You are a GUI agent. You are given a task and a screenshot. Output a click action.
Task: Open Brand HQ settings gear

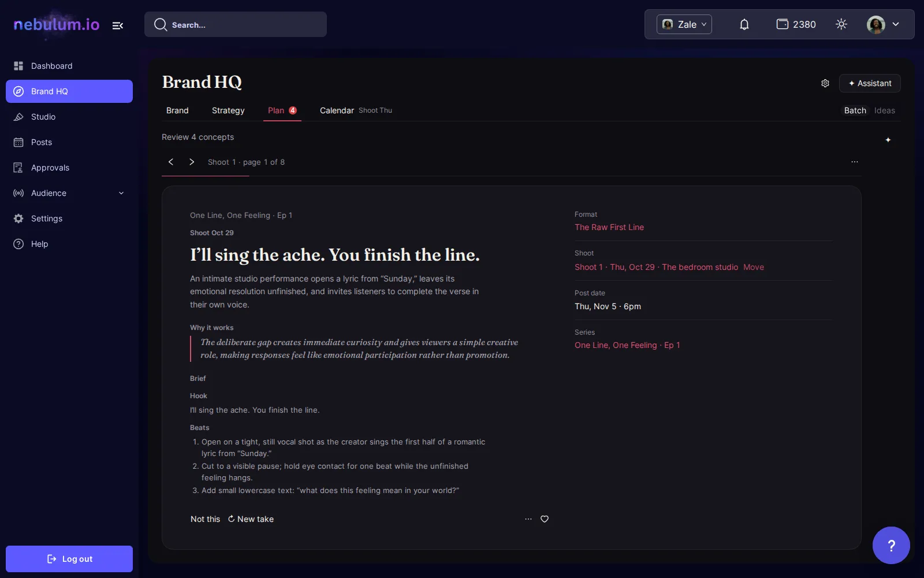coord(825,83)
